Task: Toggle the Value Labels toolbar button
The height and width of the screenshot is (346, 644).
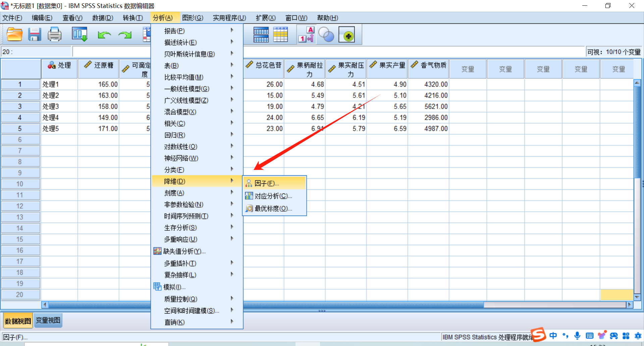Action: pos(307,35)
